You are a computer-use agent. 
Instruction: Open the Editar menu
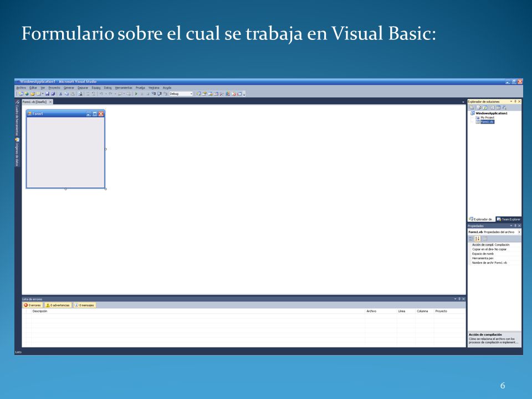[33, 88]
